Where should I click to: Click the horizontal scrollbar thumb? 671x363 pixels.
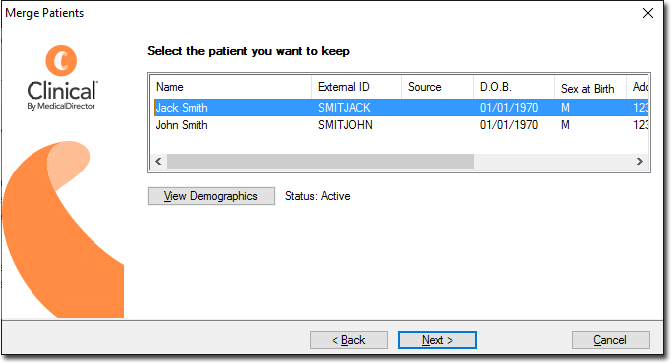pyautogui.click(x=320, y=161)
